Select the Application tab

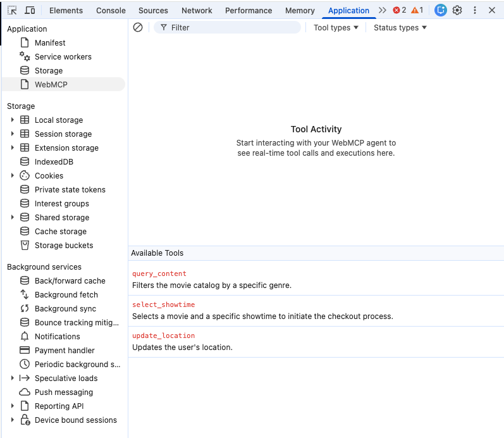pos(348,11)
